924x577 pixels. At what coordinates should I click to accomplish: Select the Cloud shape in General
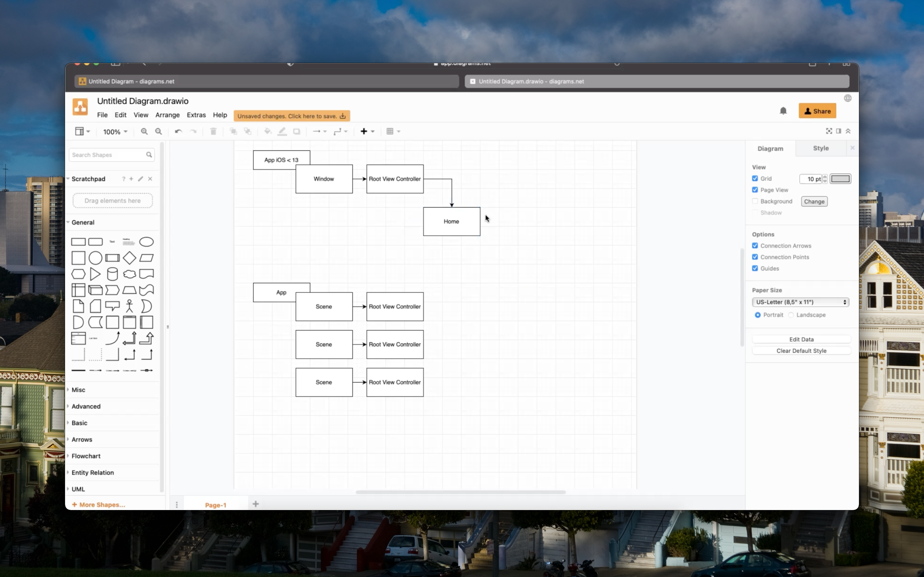(129, 274)
